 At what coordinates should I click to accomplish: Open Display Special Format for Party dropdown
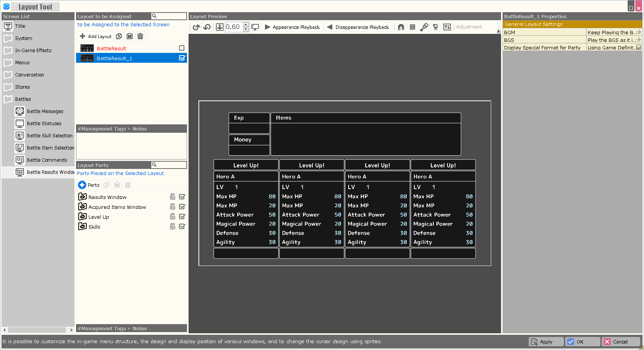(x=639, y=48)
